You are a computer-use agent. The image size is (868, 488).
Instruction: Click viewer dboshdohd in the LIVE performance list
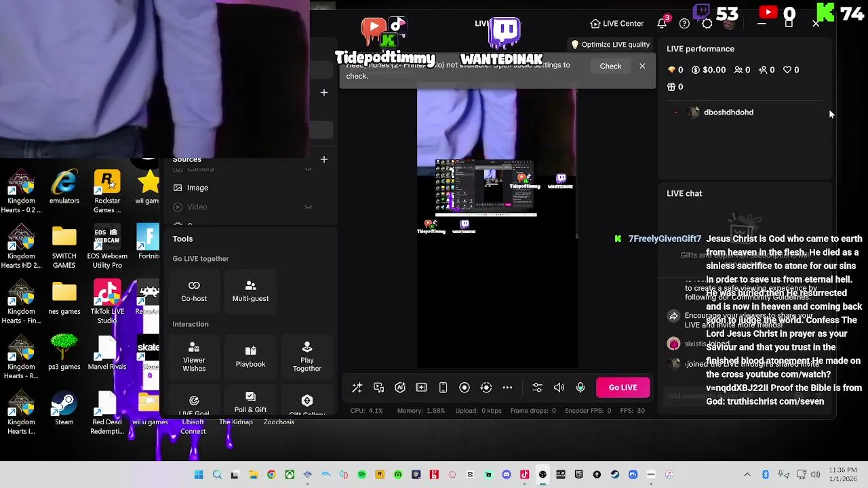(728, 113)
